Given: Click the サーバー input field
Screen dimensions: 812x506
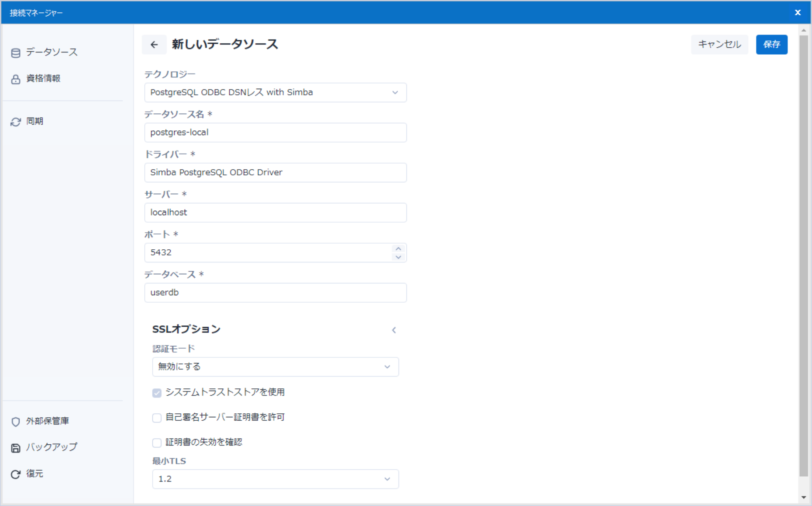Looking at the screenshot, I should pyautogui.click(x=276, y=213).
